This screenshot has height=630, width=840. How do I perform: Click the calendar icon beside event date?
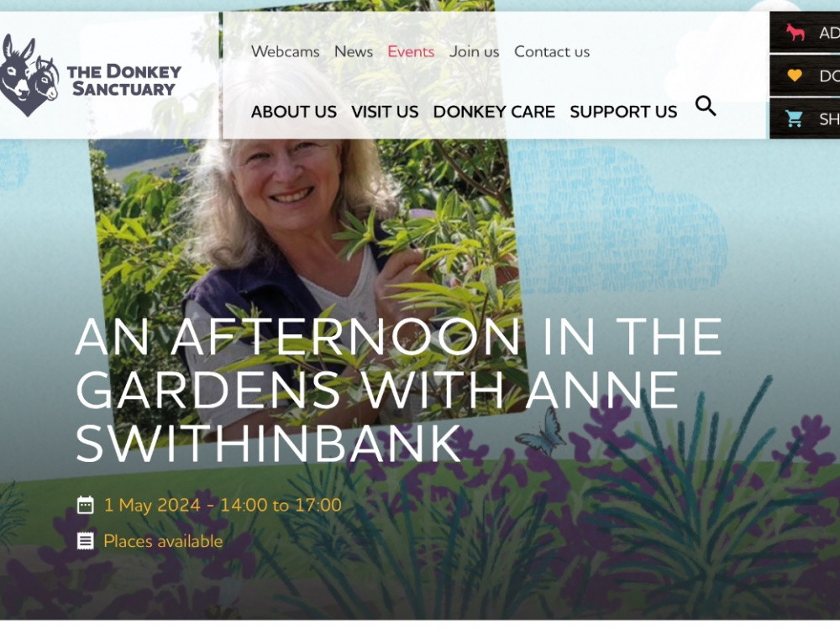pyautogui.click(x=85, y=505)
